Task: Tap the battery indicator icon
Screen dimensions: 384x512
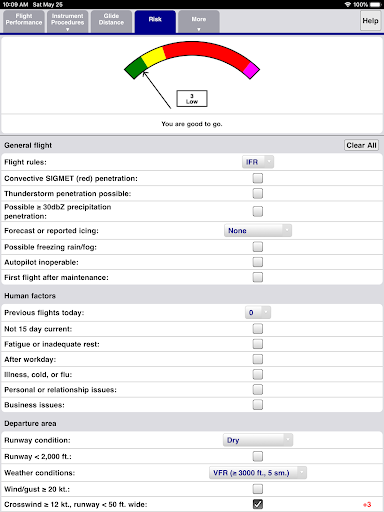Action: [x=375, y=4]
